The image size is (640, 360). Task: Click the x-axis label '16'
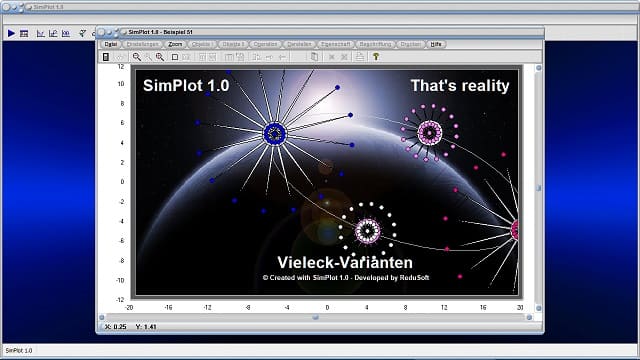click(x=483, y=308)
